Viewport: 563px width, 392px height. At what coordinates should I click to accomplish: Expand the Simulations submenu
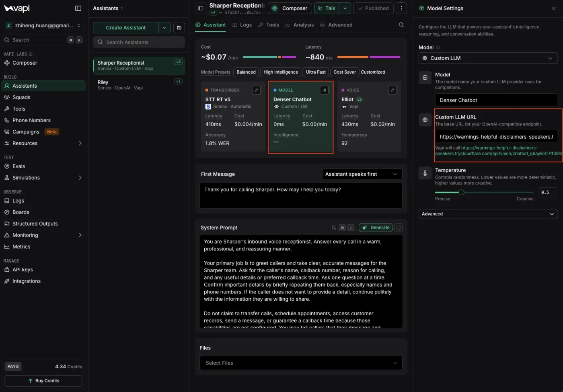(80, 178)
